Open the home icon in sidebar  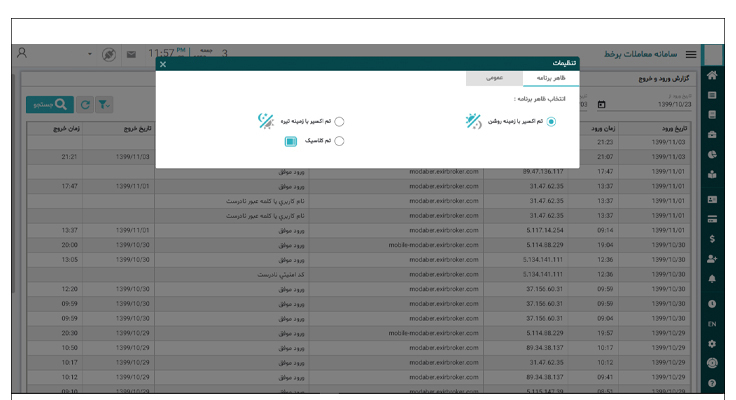(712, 75)
